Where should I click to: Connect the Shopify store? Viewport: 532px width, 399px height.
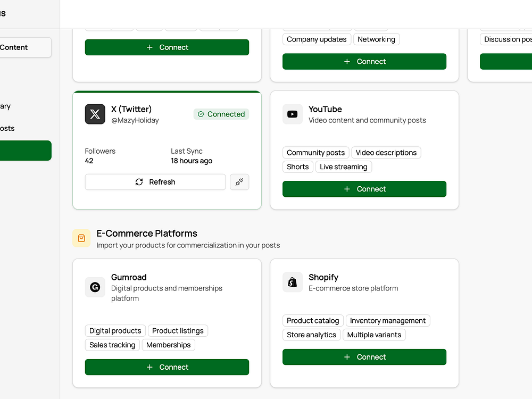tap(364, 357)
